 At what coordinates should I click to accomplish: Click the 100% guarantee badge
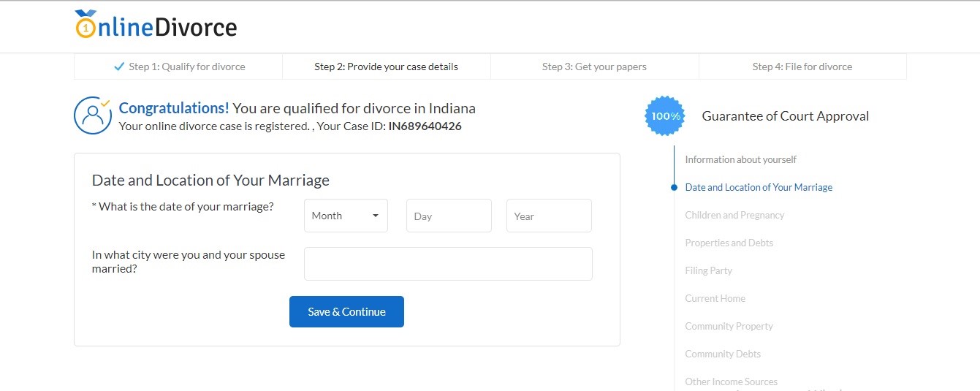(665, 115)
